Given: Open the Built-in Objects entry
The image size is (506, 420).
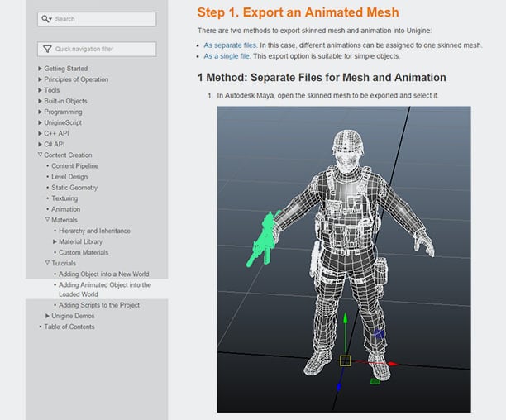Looking at the screenshot, I should point(65,101).
